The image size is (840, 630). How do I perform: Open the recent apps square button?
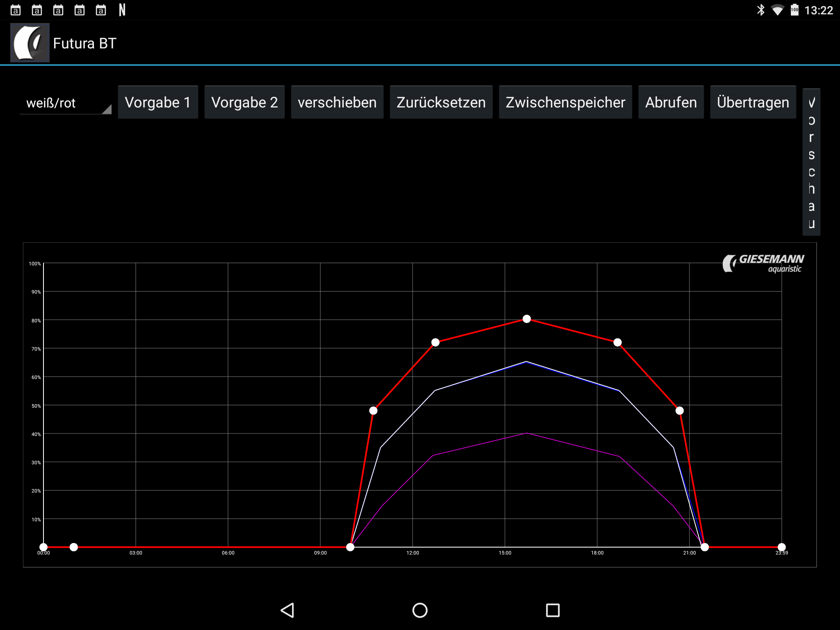(552, 610)
